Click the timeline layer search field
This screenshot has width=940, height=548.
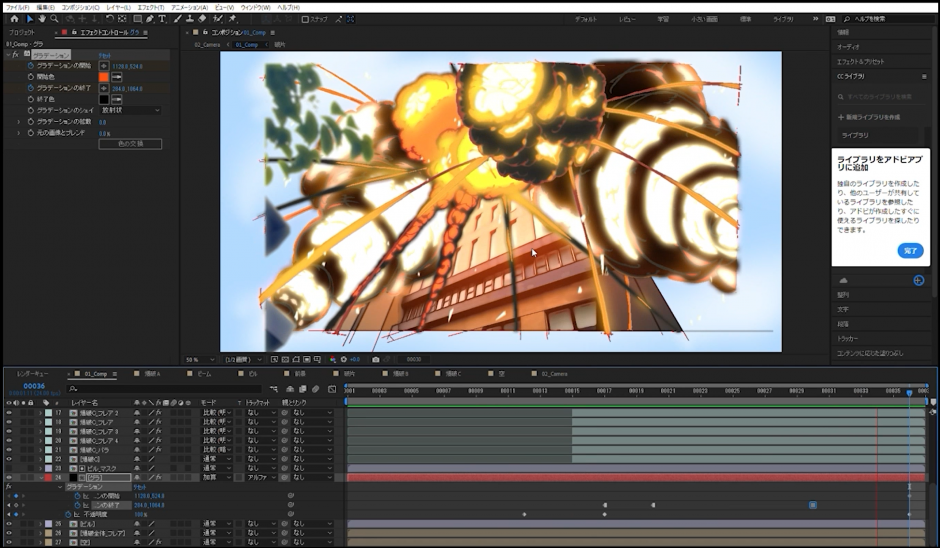(x=164, y=389)
